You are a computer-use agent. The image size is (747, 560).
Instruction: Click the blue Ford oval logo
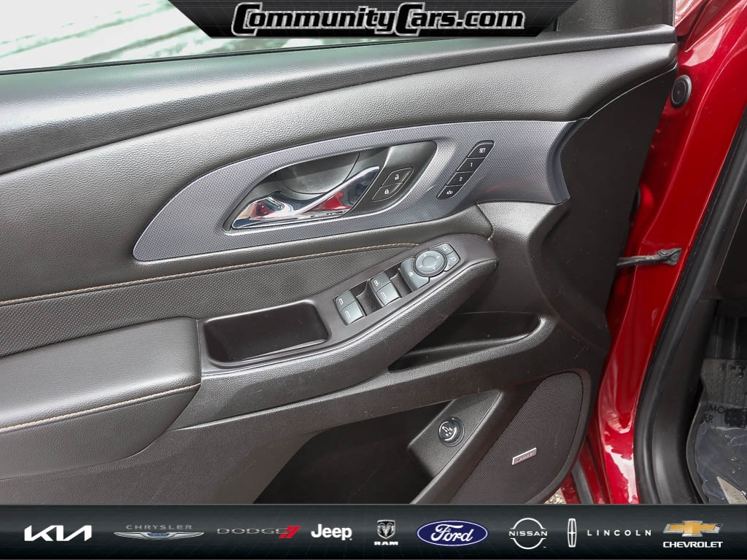452,533
